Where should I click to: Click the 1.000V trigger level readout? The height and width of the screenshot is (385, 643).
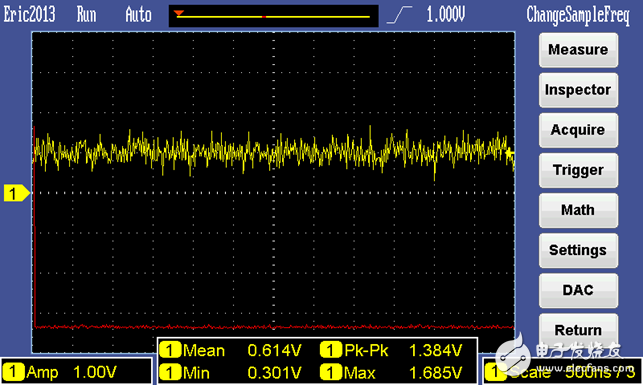[x=446, y=15]
